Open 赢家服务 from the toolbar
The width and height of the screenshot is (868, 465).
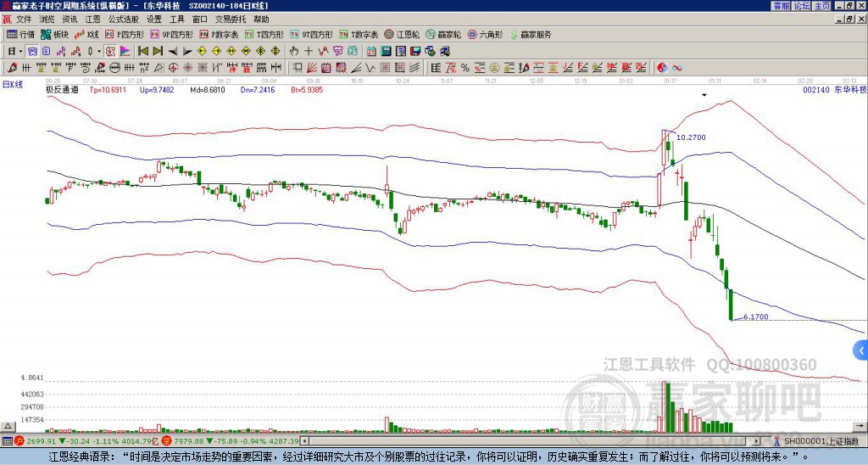click(x=531, y=34)
